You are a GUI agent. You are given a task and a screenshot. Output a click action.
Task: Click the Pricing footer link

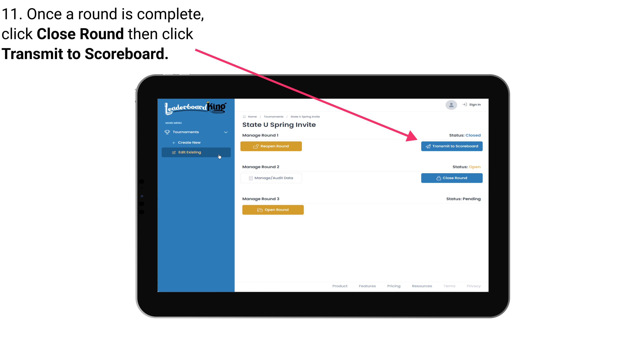(x=394, y=286)
